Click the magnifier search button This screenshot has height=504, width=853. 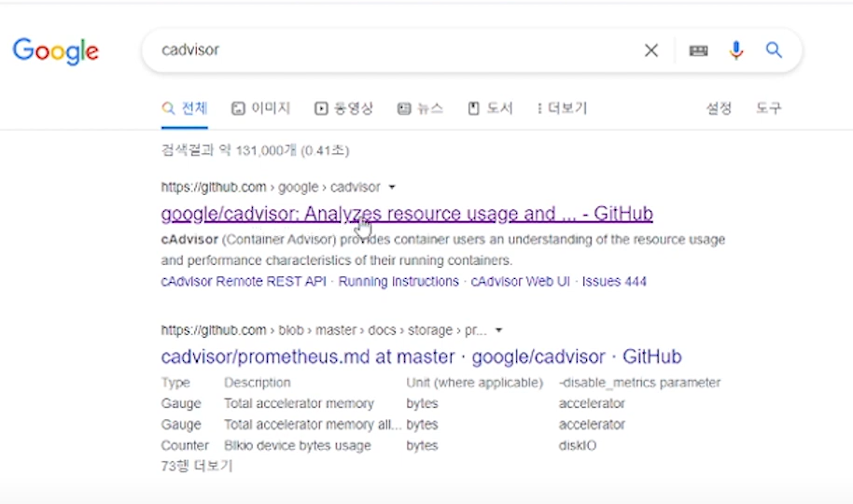[x=774, y=50]
